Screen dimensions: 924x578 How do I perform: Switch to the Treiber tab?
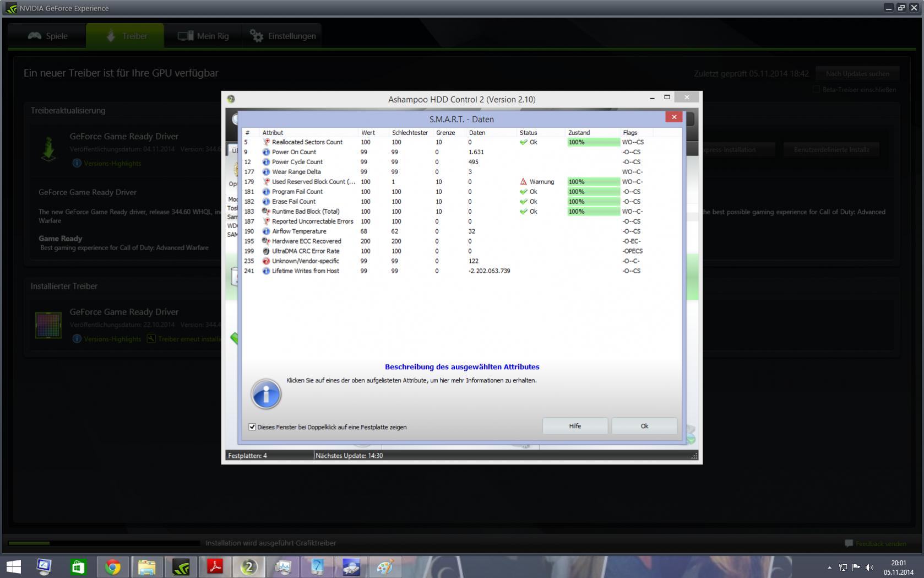pos(125,36)
